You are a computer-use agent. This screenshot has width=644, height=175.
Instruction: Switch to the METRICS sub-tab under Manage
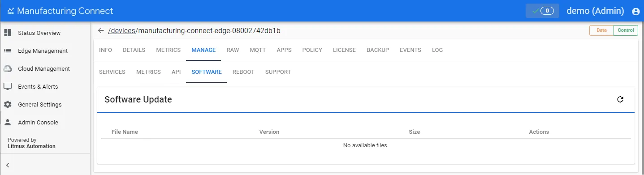(x=148, y=72)
